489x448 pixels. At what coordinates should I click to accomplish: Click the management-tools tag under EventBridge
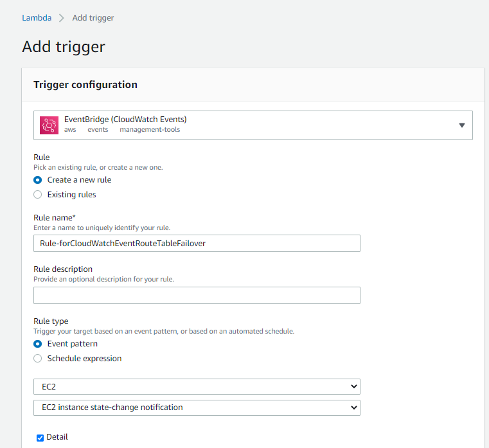[150, 130]
